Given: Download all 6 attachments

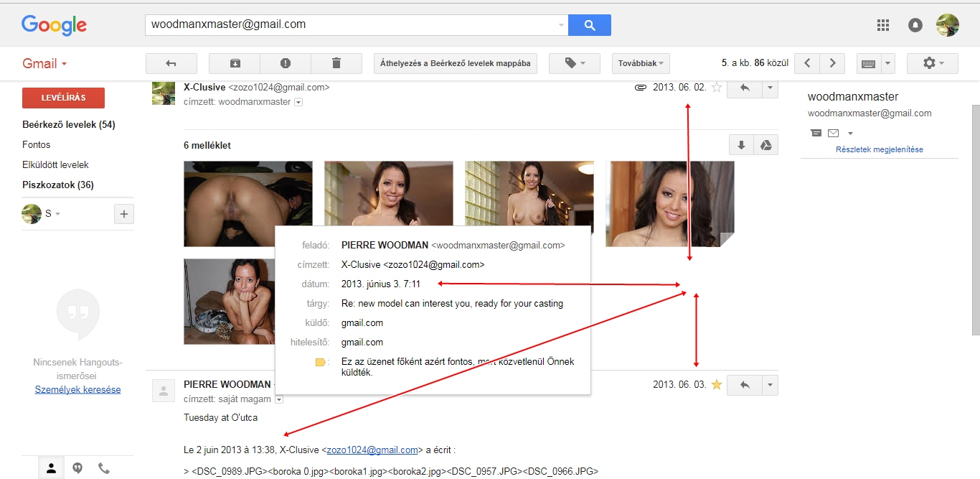Looking at the screenshot, I should coord(740,144).
